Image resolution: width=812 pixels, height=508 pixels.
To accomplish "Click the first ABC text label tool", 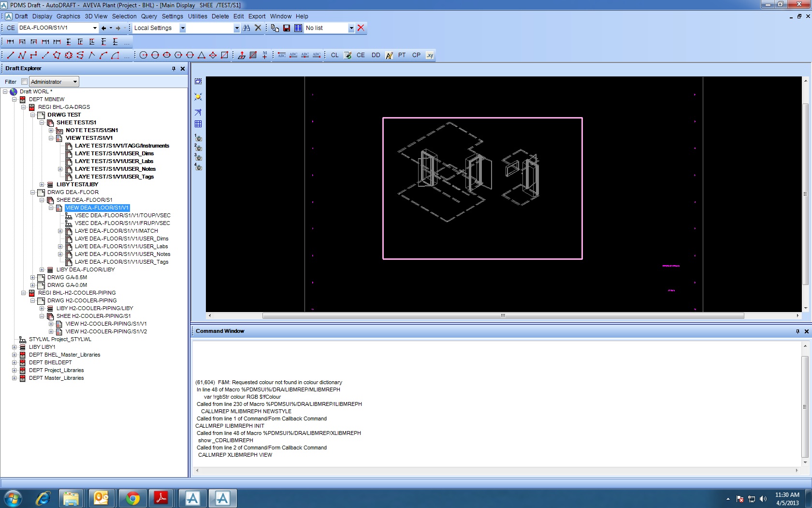I will pyautogui.click(x=282, y=55).
